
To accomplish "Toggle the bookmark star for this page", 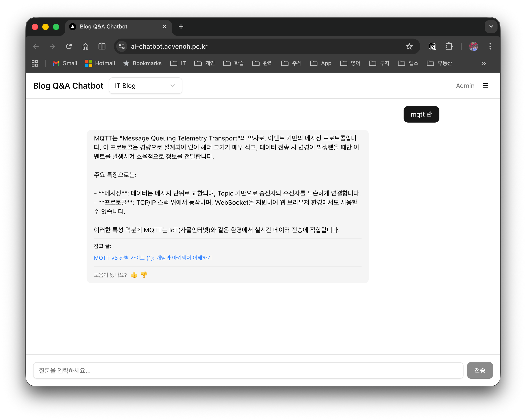I will click(x=409, y=46).
